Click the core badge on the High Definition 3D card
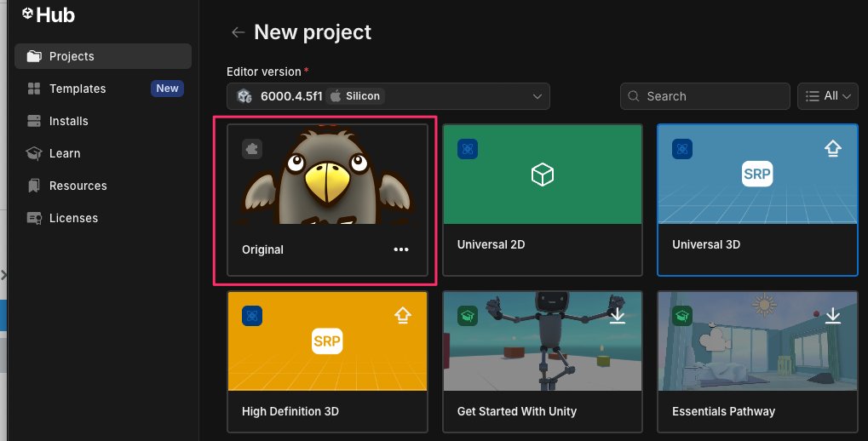868x441 pixels. point(252,316)
